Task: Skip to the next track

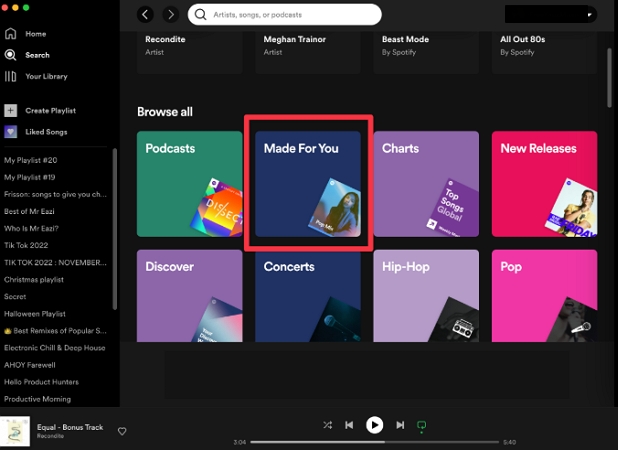Action: (400, 425)
